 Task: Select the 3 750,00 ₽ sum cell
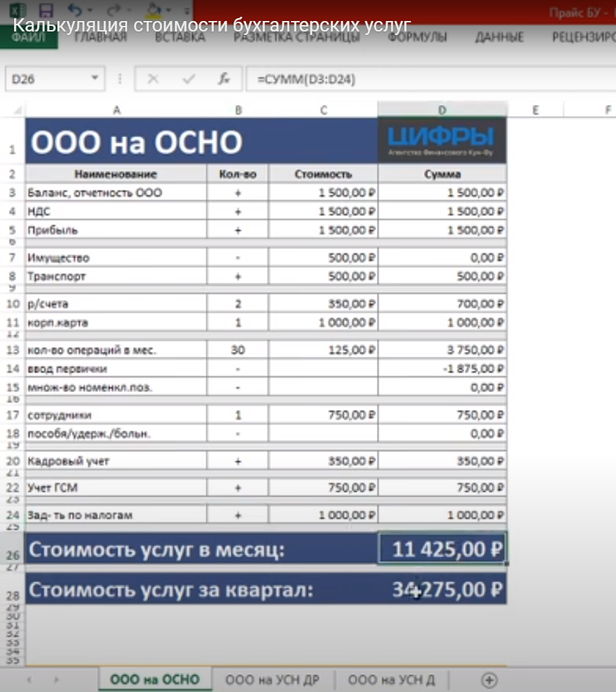(443, 350)
